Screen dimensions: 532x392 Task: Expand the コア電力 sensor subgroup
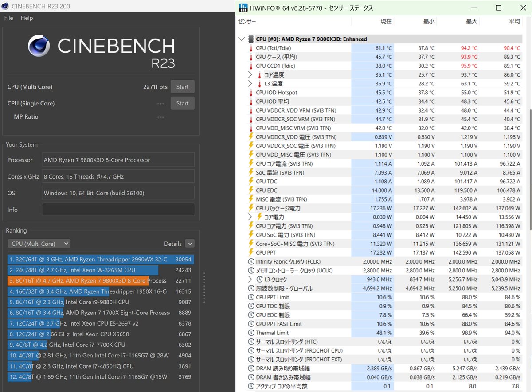(250, 217)
